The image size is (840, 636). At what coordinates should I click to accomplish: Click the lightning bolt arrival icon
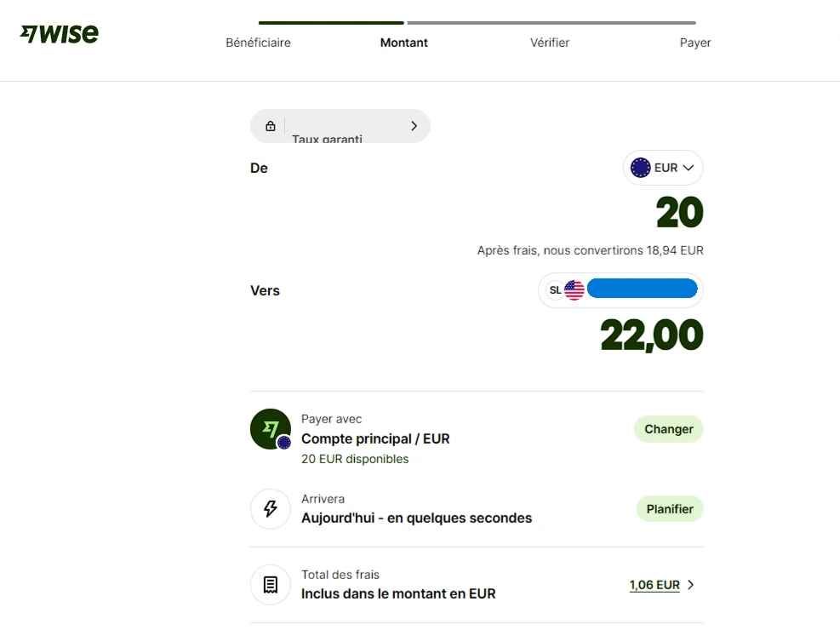pyautogui.click(x=271, y=508)
